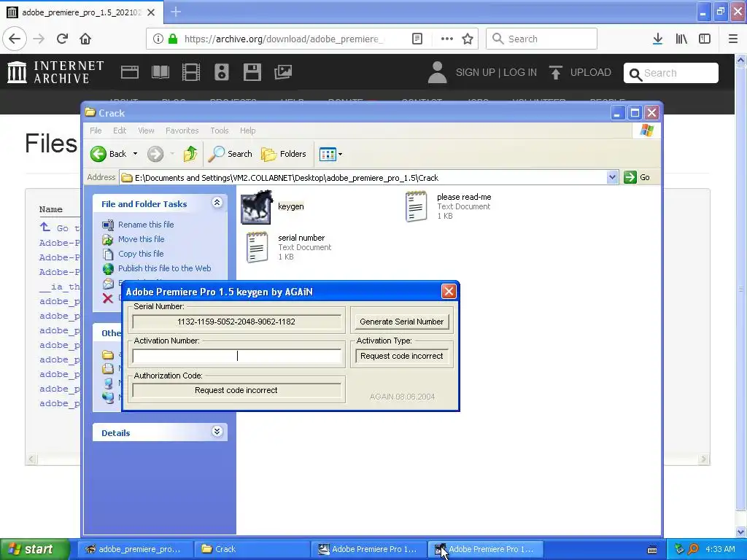This screenshot has width=747, height=560.
Task: Select the serial number text document
Action: pos(289,247)
